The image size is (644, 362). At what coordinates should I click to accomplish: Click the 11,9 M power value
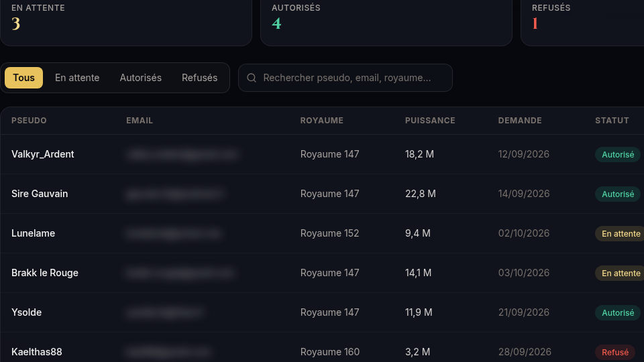(419, 312)
